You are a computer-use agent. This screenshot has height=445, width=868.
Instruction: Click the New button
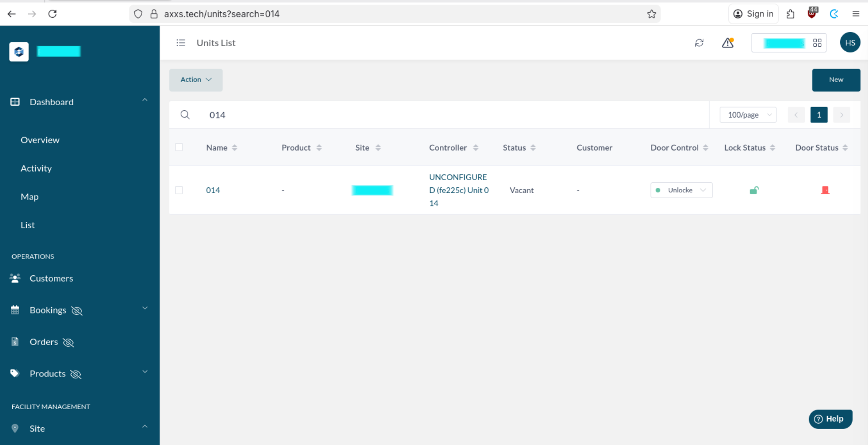coord(836,80)
